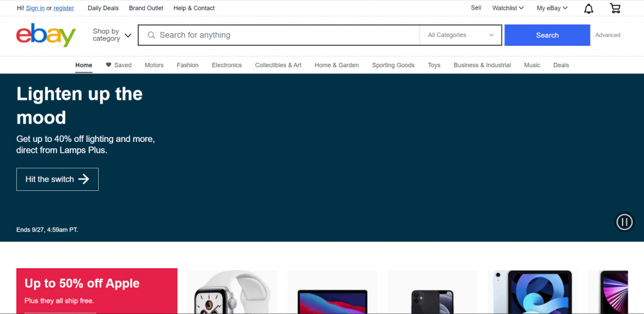Open the Toys category
The height and width of the screenshot is (314, 644).
(x=434, y=65)
